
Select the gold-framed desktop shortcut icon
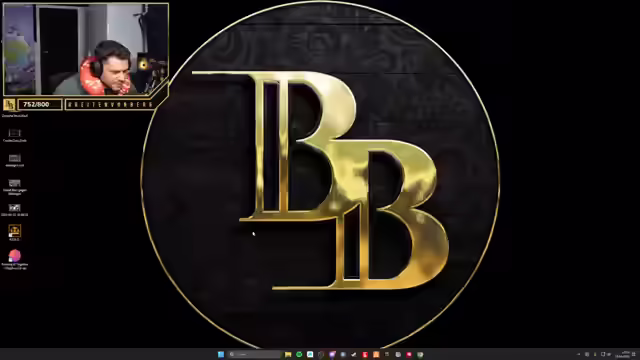pyautogui.click(x=15, y=231)
